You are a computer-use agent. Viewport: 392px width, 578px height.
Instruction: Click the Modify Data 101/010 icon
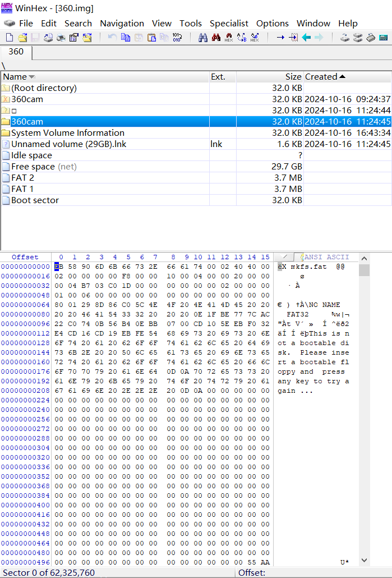click(177, 38)
